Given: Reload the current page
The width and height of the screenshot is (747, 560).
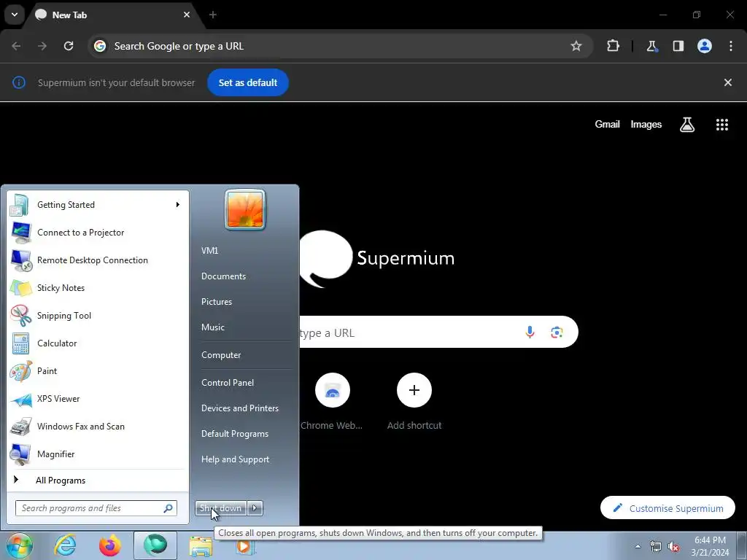Looking at the screenshot, I should [69, 46].
